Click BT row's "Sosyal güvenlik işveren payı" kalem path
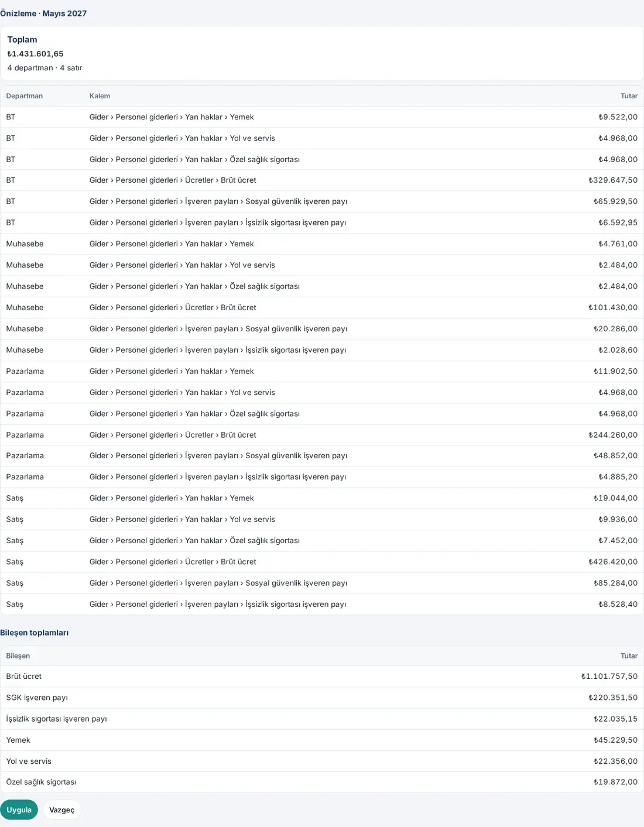 tap(218, 201)
